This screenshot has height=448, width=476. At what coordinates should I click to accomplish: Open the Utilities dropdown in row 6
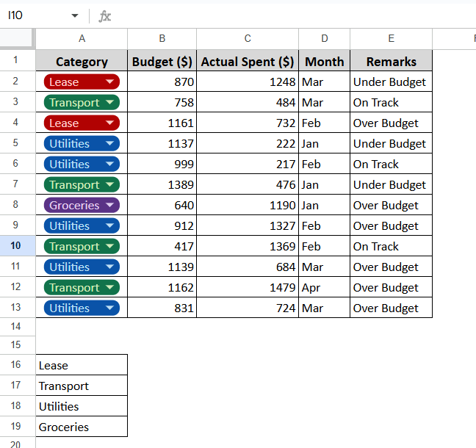109,164
